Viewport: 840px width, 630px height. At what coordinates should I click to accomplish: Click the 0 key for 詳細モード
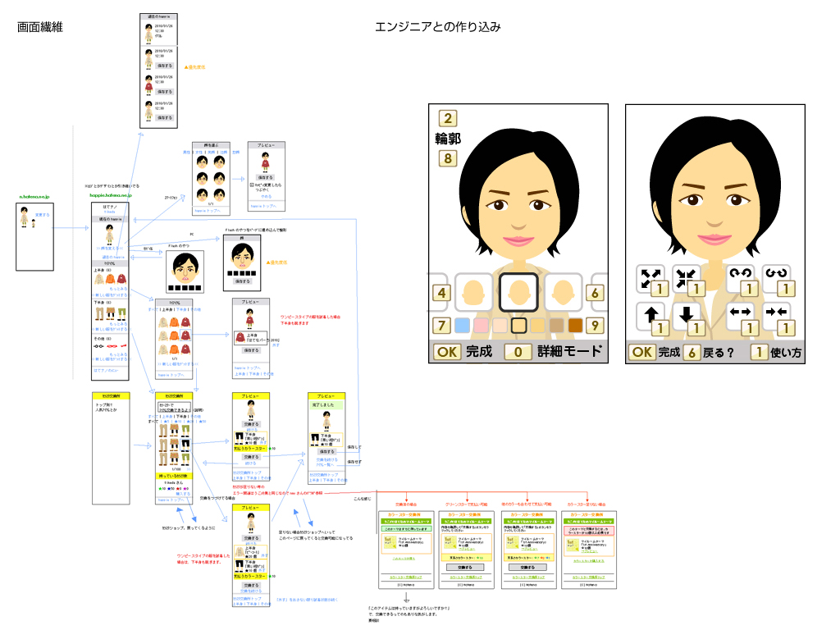click(x=518, y=352)
